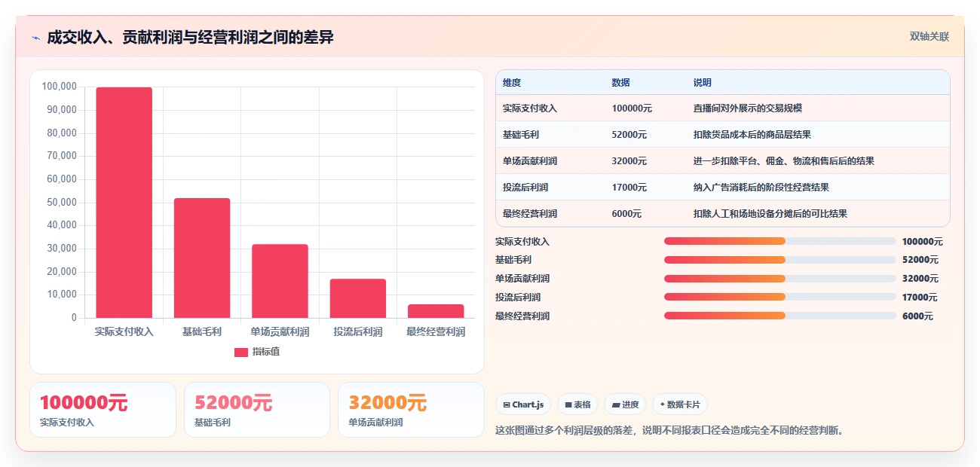Click table value 52000元
980x467 pixels.
[x=629, y=135]
